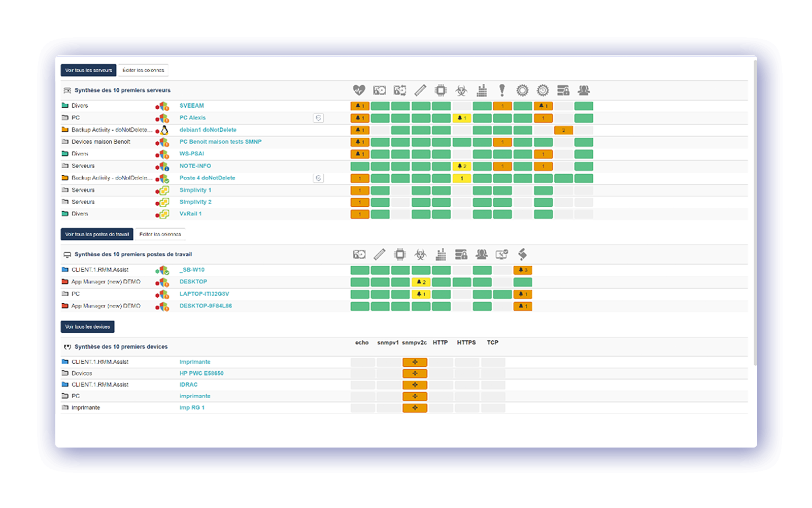Select the biohazard antivirus column icon
812x508 pixels.
coord(461,90)
